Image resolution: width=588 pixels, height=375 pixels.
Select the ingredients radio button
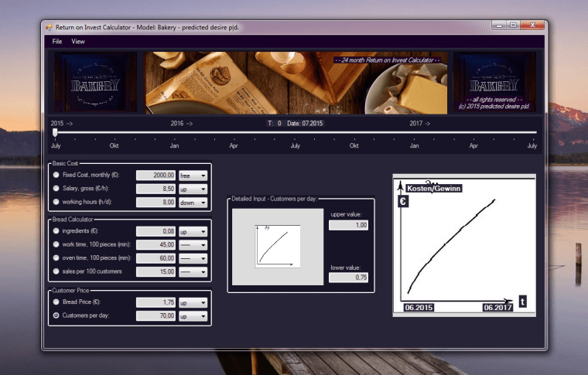click(56, 231)
